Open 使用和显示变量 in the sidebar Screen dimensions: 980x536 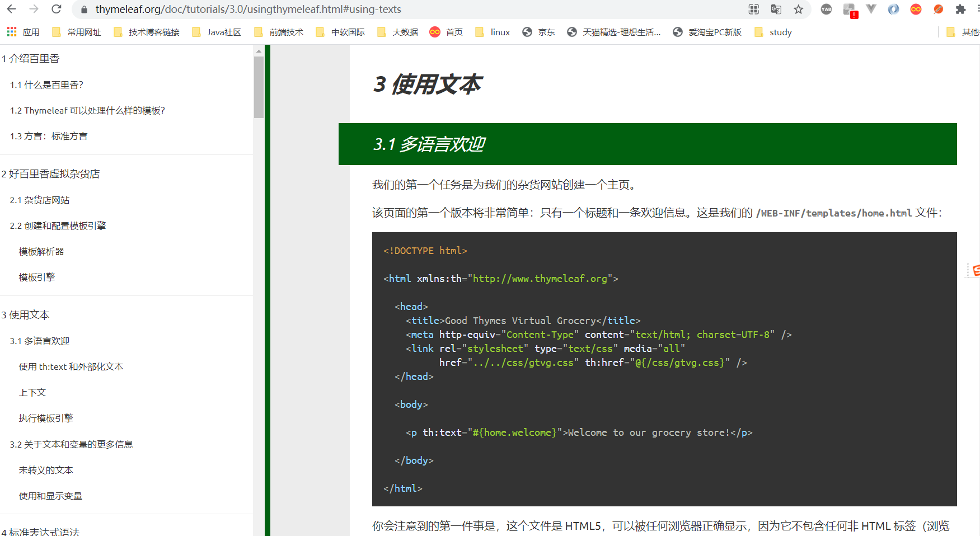pyautogui.click(x=50, y=496)
